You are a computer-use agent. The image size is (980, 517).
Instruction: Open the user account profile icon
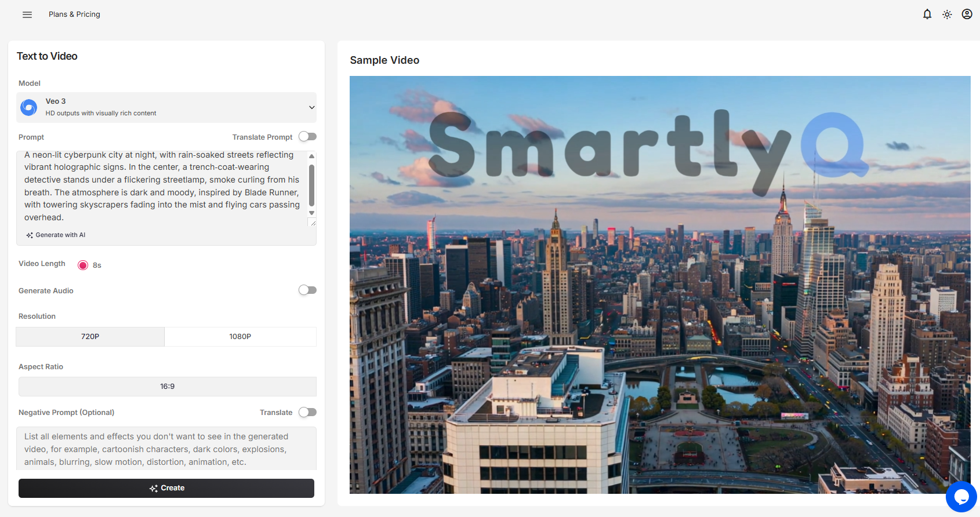[967, 14]
